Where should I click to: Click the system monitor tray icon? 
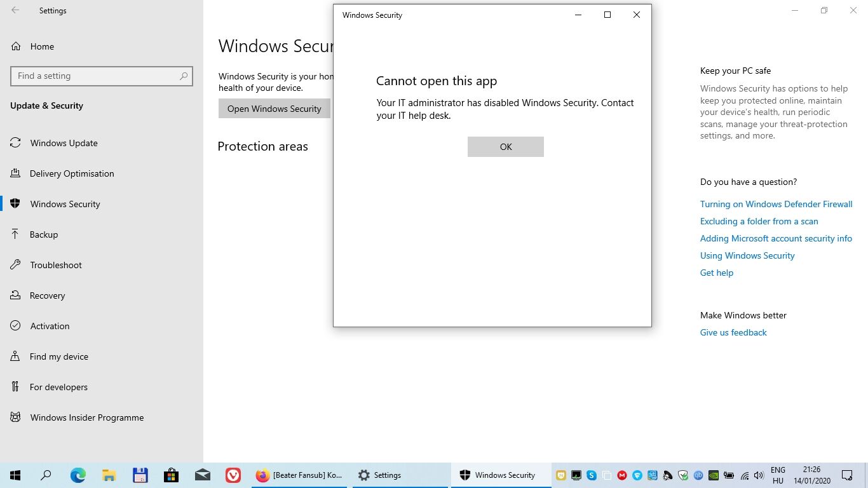(576, 475)
